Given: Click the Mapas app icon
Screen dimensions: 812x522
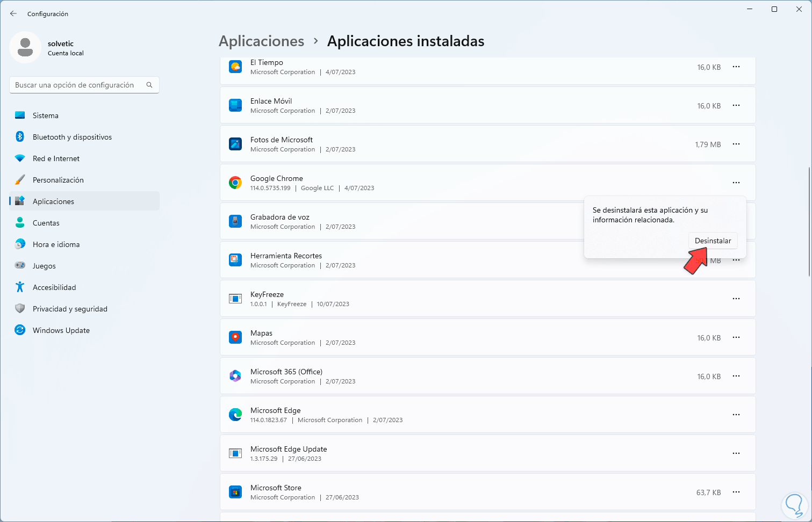Looking at the screenshot, I should [x=235, y=337].
